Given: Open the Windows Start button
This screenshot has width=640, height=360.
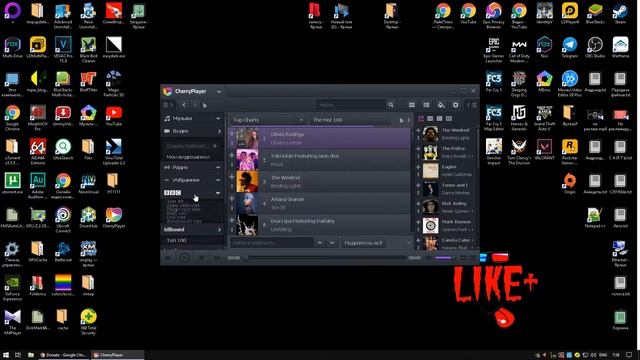Looking at the screenshot, I should 6,355.
